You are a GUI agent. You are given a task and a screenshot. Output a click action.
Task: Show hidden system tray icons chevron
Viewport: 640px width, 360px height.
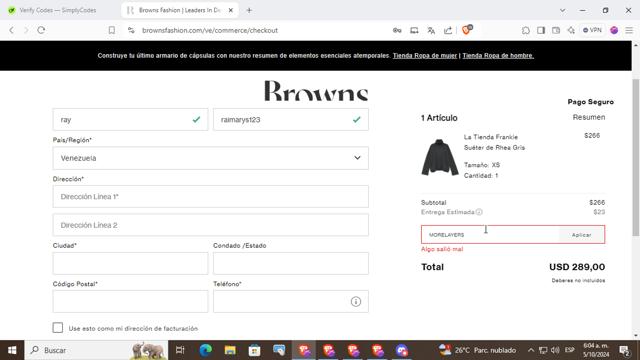point(531,350)
